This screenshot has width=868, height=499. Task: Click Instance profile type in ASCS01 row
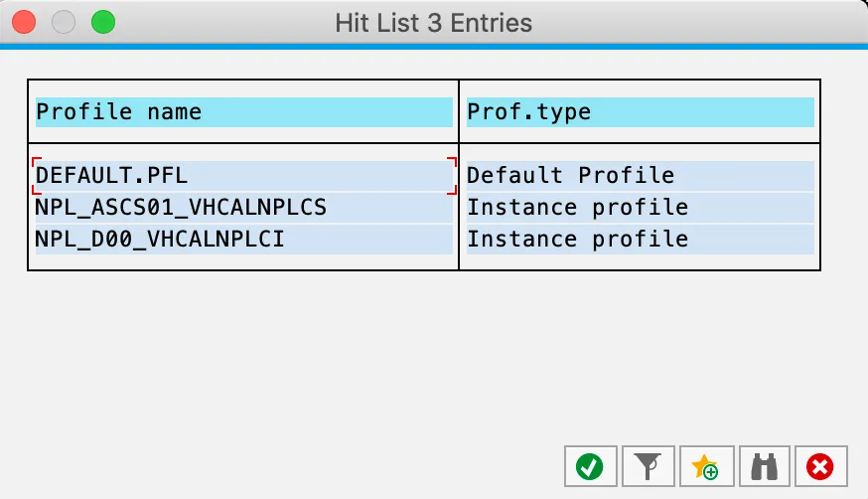640,208
